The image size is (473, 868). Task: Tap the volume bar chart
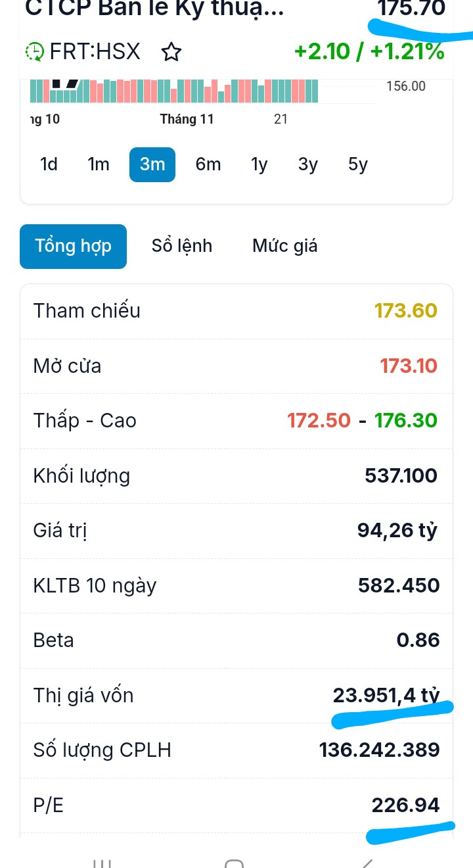[174, 91]
